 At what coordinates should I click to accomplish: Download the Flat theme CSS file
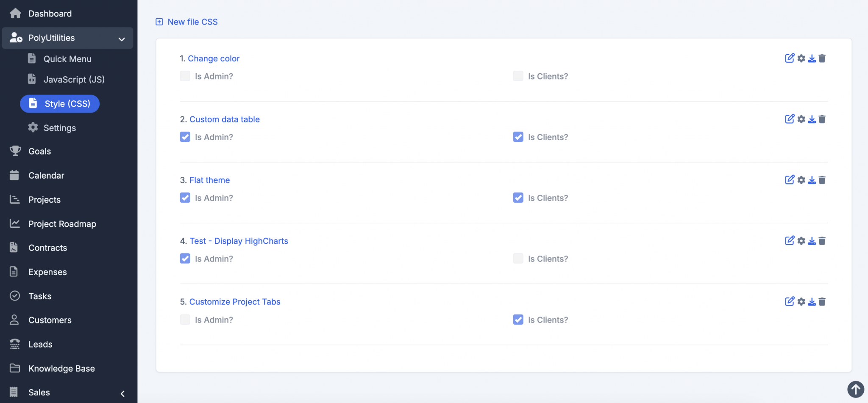812,180
